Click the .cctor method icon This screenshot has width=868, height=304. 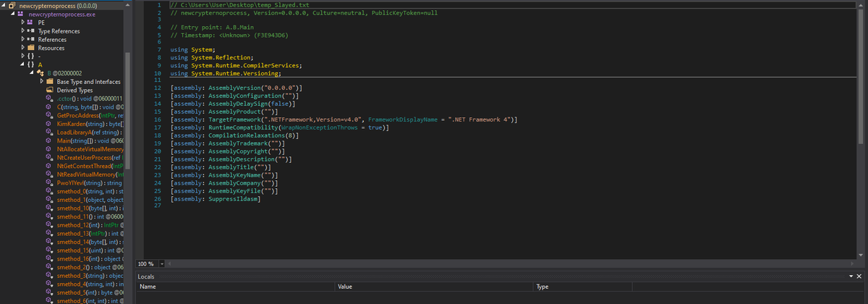(51, 98)
